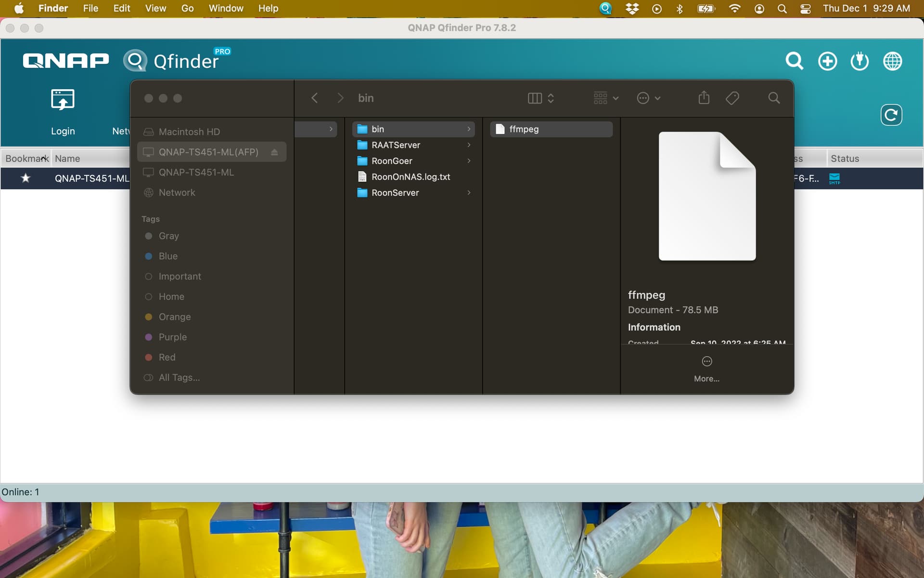The height and width of the screenshot is (578, 924).
Task: Click the Qfinder add device plus icon
Action: click(x=827, y=61)
